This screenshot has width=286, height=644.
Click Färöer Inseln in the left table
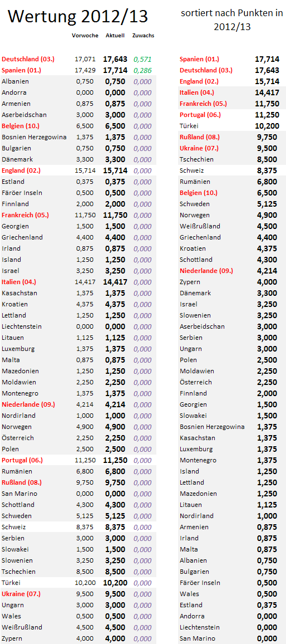[x=22, y=193]
